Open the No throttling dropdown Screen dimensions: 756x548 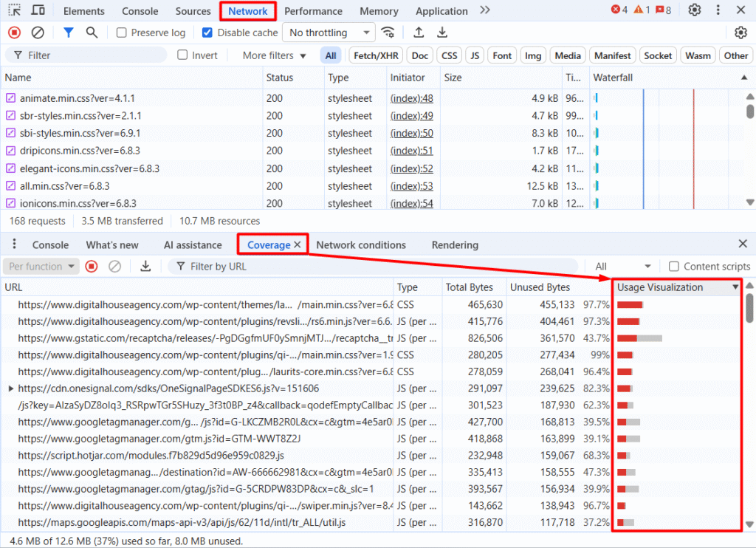(329, 32)
